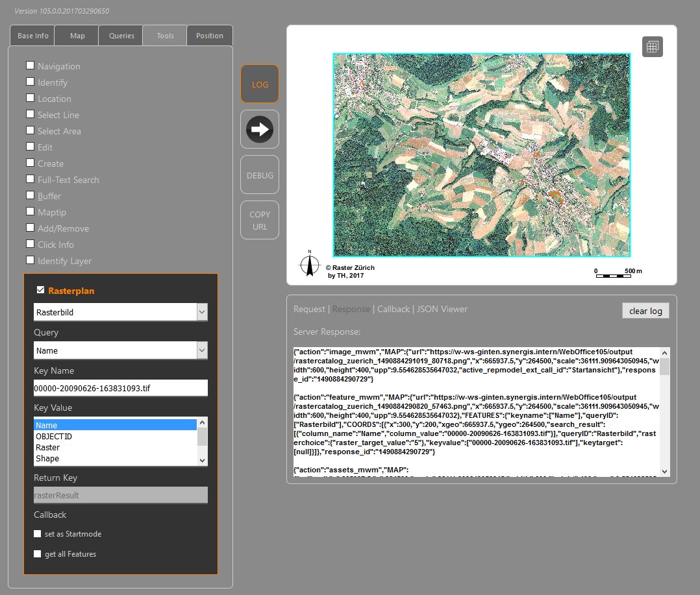Switch to the Position tab

(x=209, y=36)
